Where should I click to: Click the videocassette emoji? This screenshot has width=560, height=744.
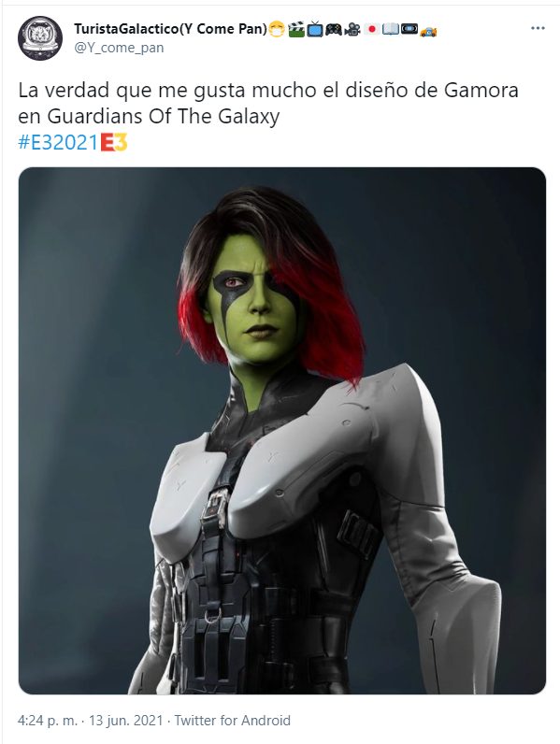409,30
